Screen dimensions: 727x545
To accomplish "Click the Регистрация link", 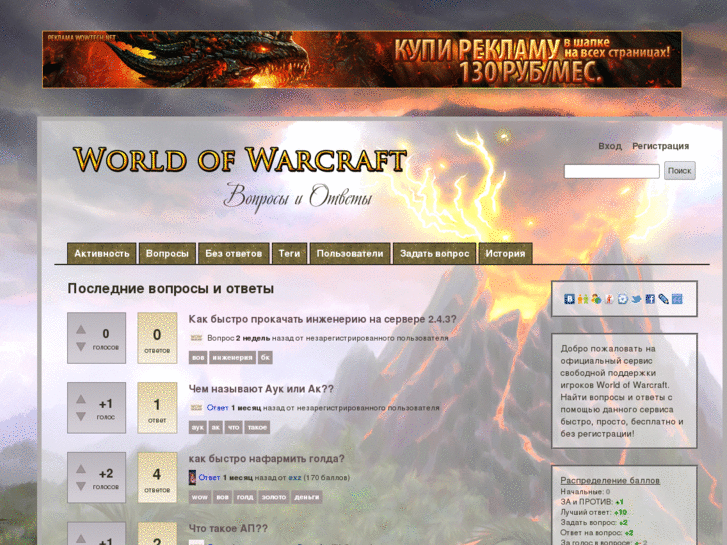I will click(x=660, y=146).
